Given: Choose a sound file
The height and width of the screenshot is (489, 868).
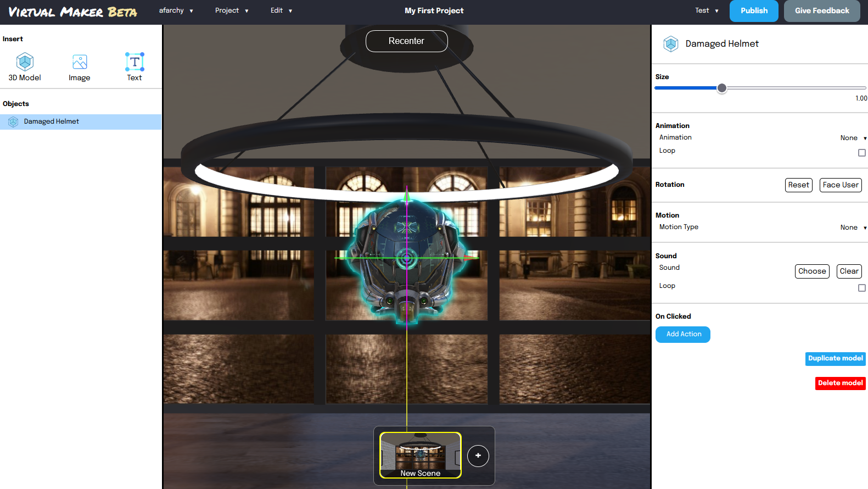Looking at the screenshot, I should [x=812, y=271].
